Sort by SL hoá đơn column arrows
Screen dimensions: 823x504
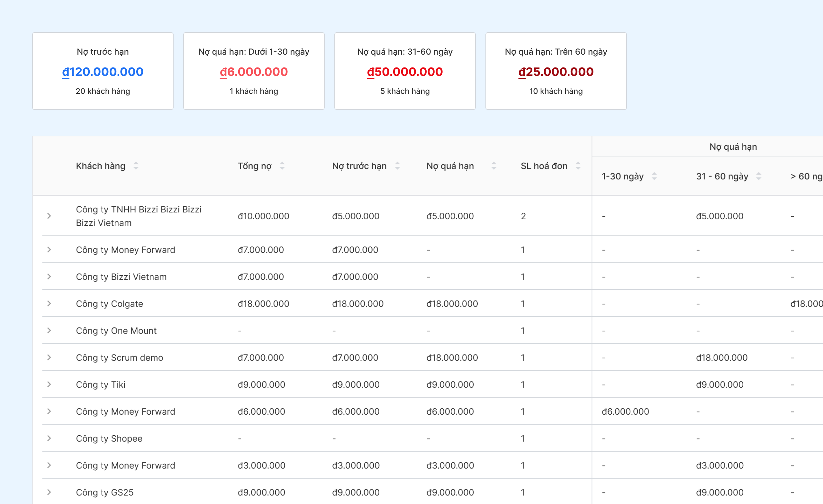pyautogui.click(x=578, y=166)
